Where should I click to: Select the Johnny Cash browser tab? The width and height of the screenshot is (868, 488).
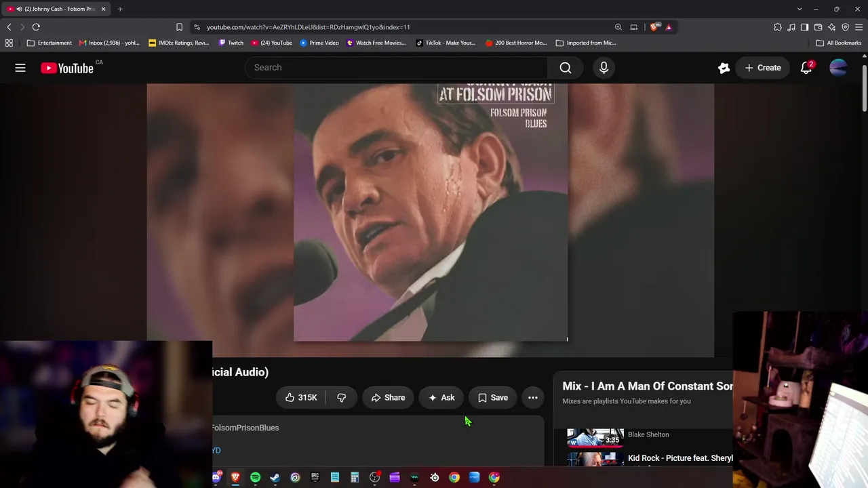[57, 9]
